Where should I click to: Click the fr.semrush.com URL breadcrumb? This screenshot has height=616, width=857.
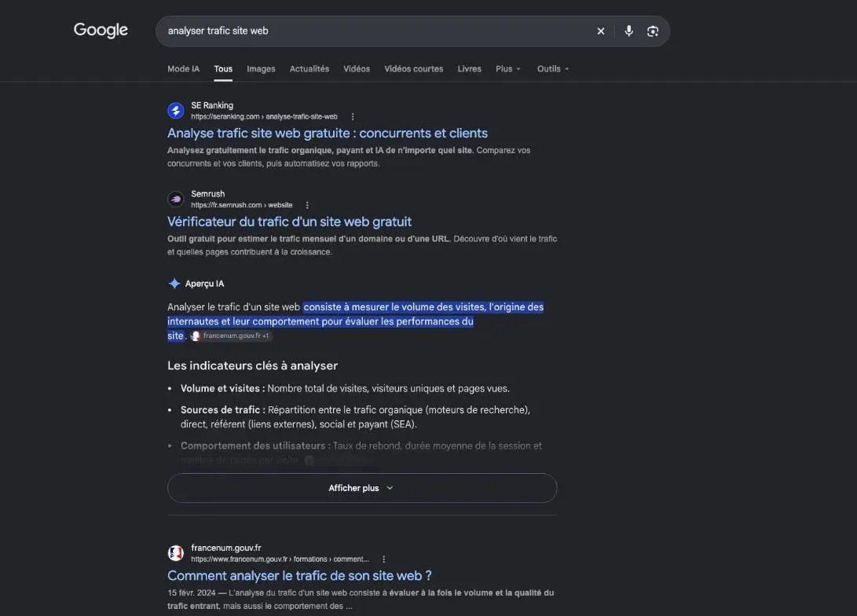click(x=242, y=206)
